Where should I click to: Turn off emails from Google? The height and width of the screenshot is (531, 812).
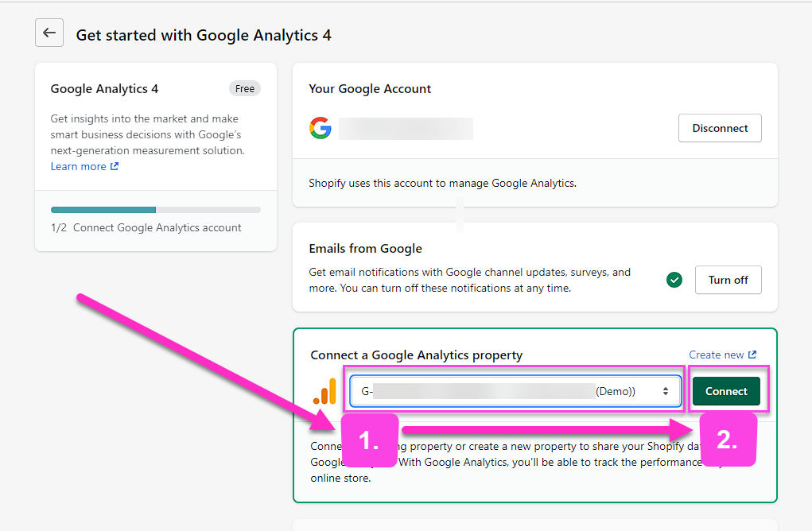[x=728, y=280]
